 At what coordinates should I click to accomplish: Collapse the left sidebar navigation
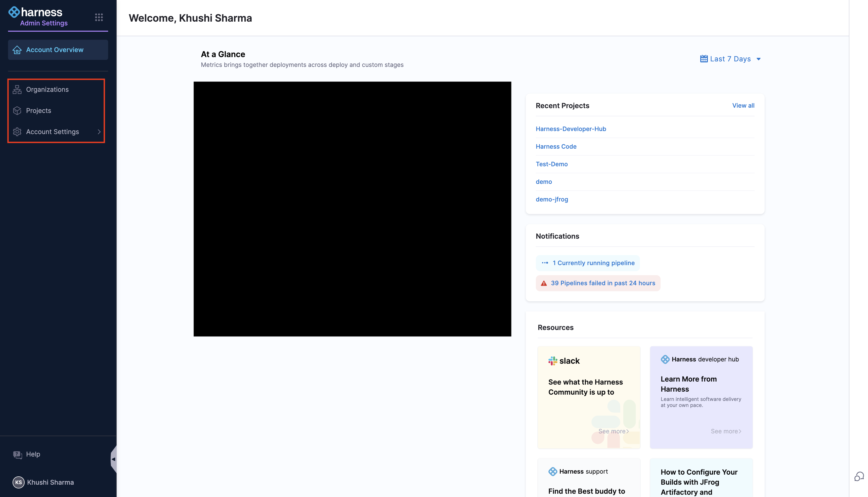pyautogui.click(x=113, y=459)
